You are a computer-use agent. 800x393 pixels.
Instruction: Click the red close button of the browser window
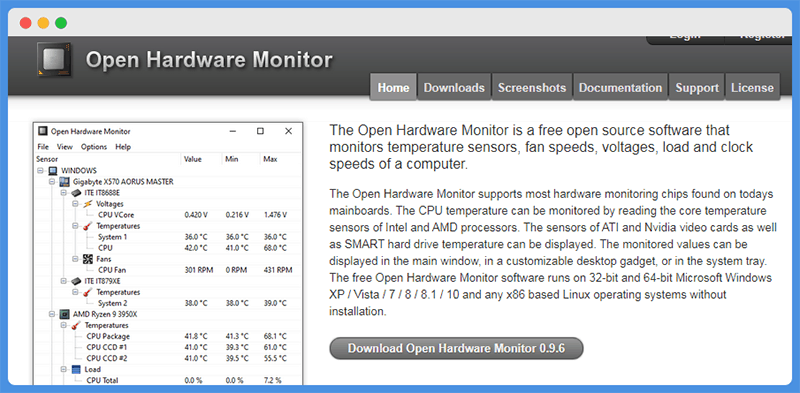(26, 23)
